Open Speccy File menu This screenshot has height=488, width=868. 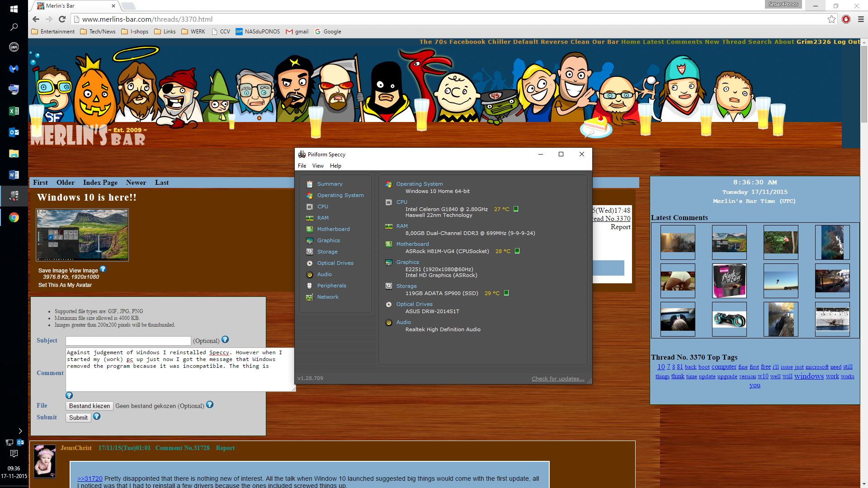point(302,166)
